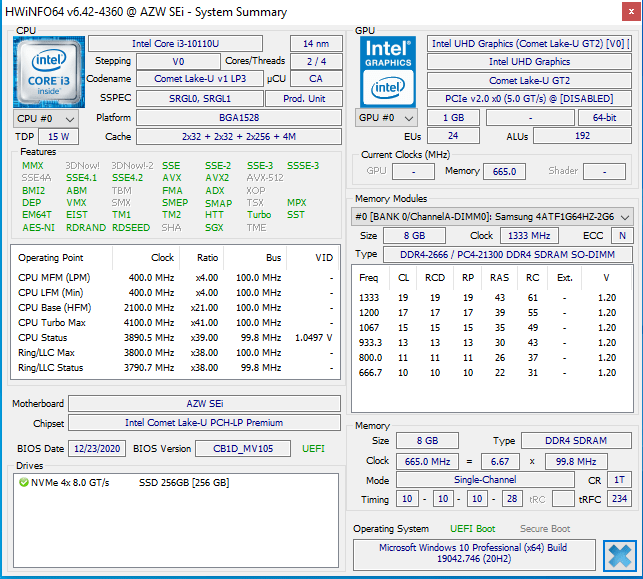Select the Ring/LLC Max row
This screenshot has height=579, width=643.
pos(176,353)
